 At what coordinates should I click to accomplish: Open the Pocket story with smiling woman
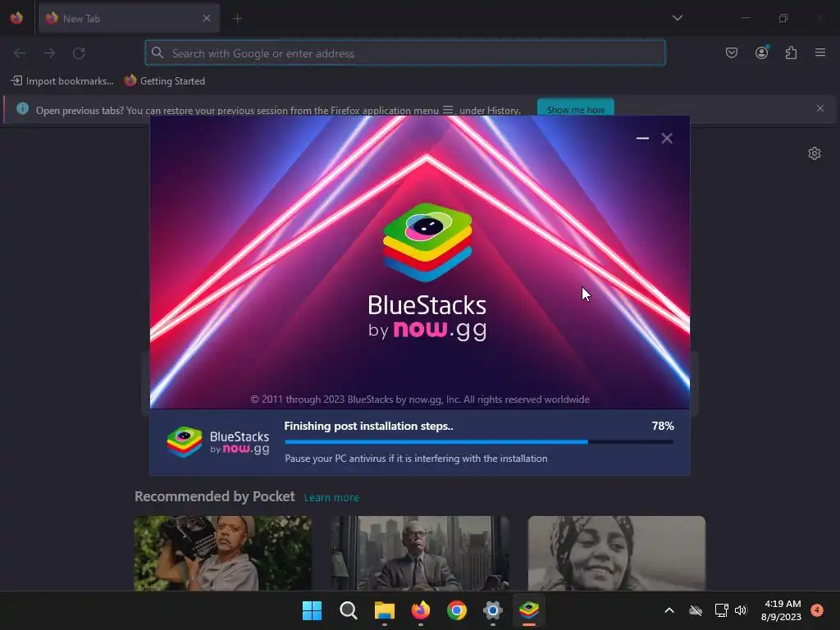pos(617,554)
